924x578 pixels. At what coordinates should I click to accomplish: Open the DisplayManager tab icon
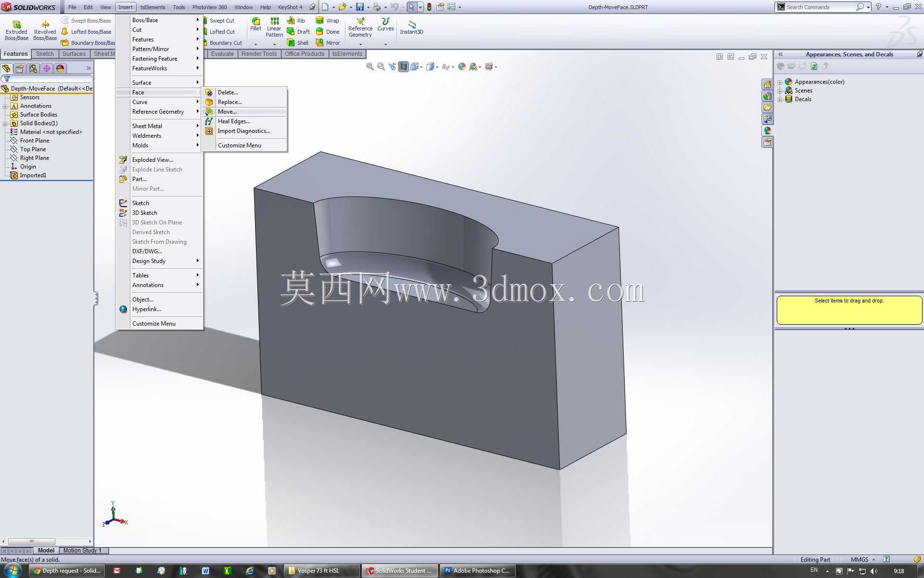(x=60, y=68)
